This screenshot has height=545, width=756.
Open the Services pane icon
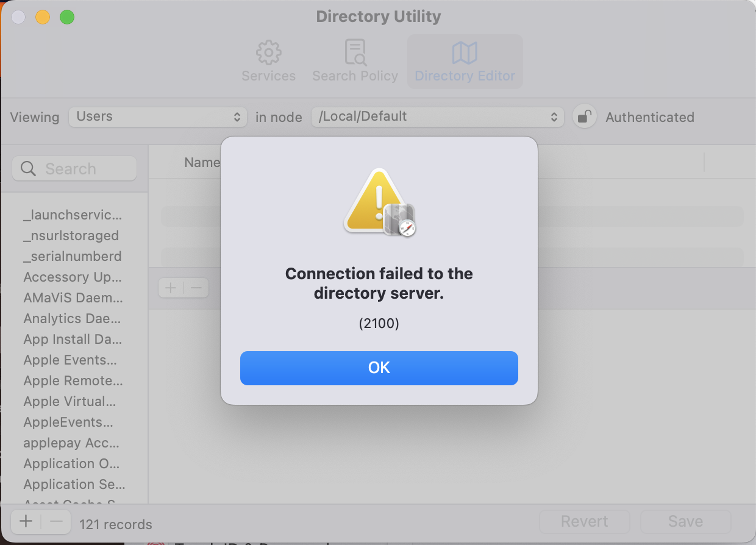point(268,52)
